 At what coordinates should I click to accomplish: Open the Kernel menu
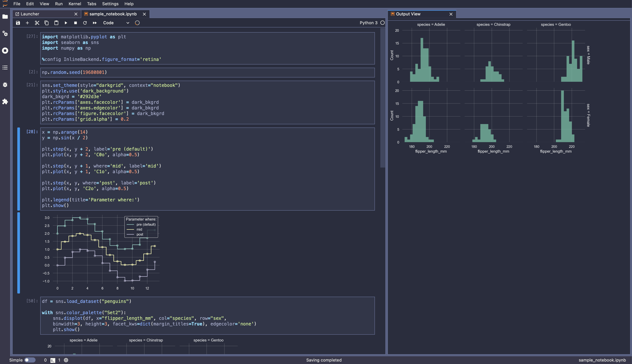(x=74, y=4)
